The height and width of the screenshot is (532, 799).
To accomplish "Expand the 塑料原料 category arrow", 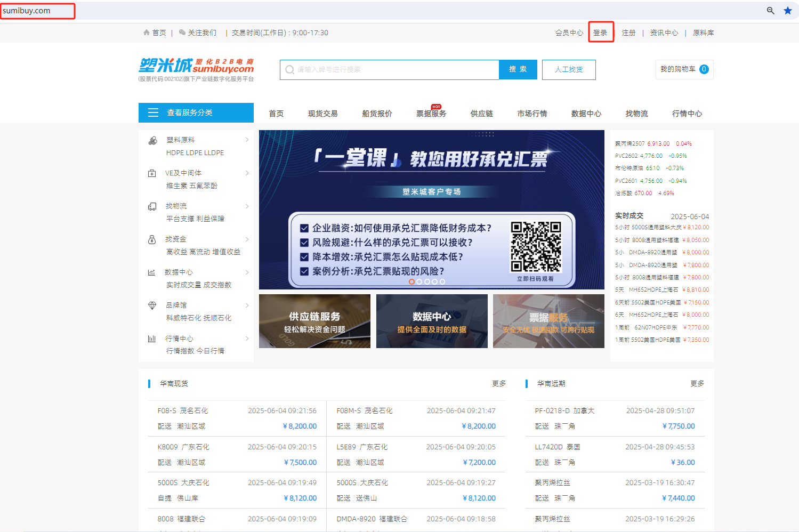I will (x=247, y=140).
